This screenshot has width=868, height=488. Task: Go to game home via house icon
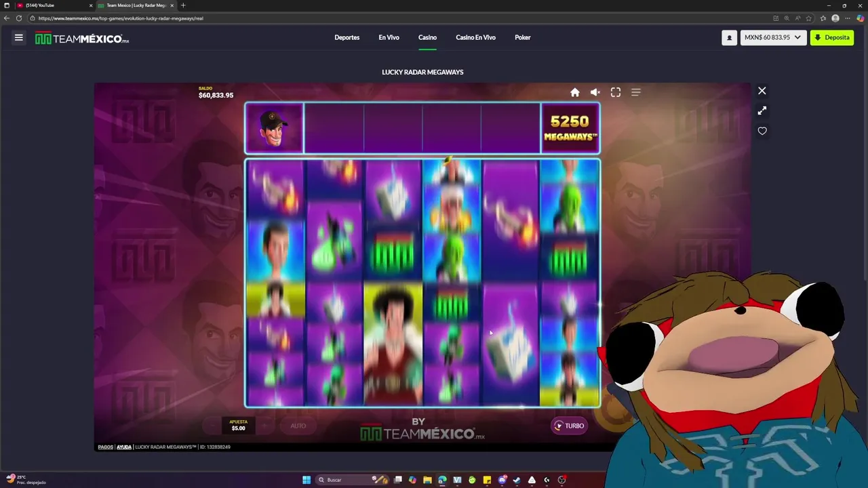point(575,92)
